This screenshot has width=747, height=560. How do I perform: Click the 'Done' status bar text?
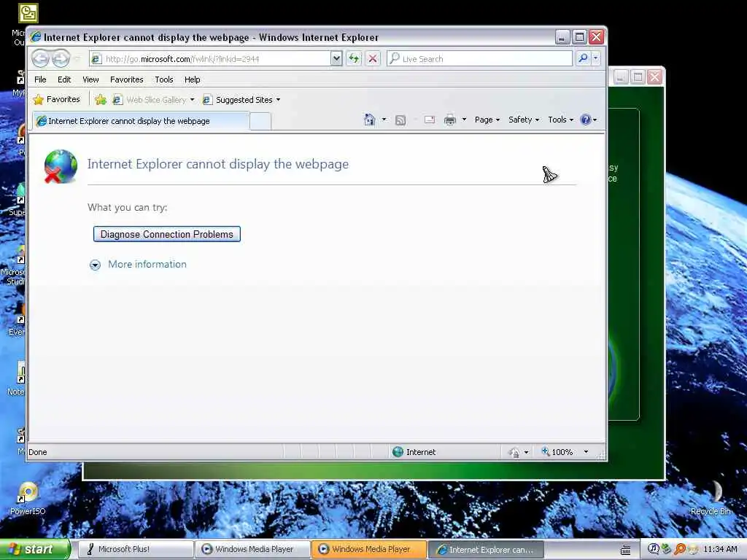pos(38,452)
